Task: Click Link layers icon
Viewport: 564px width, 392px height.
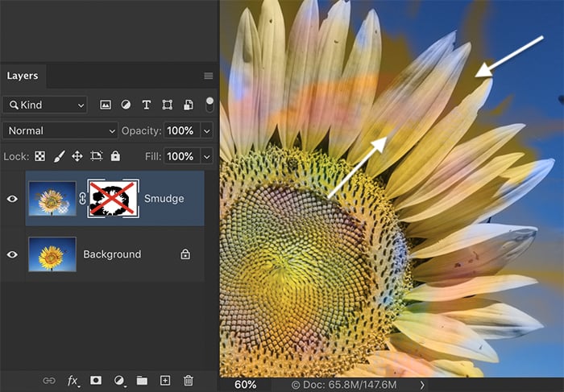Action: click(49, 381)
